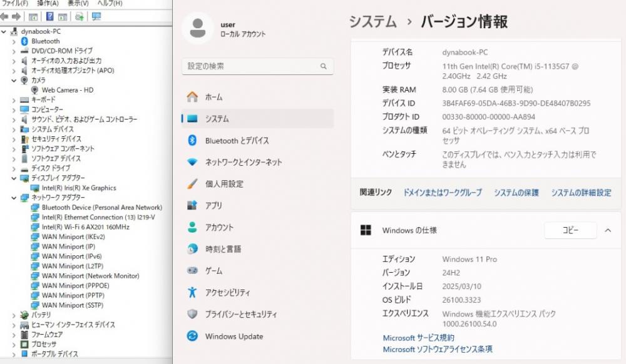This screenshot has height=364, width=626.
Task: Click the product ID value 00330-80000-00000-AA894
Action: tap(489, 117)
